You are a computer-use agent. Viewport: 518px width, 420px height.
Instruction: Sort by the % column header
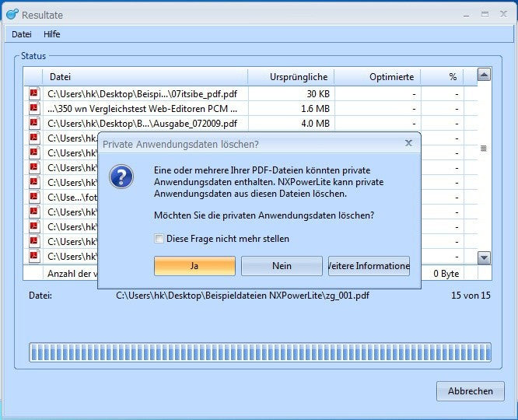pos(442,77)
